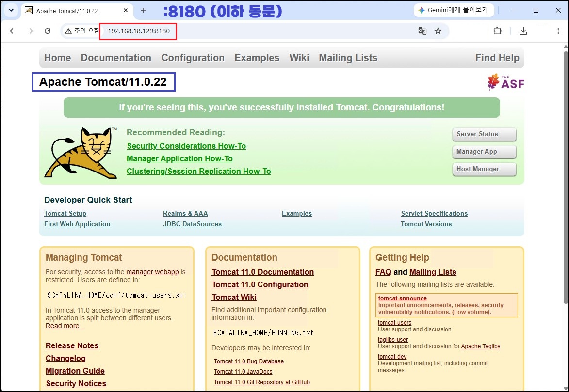Open the taglibs-user mailing list link
569x392 pixels.
click(392, 340)
